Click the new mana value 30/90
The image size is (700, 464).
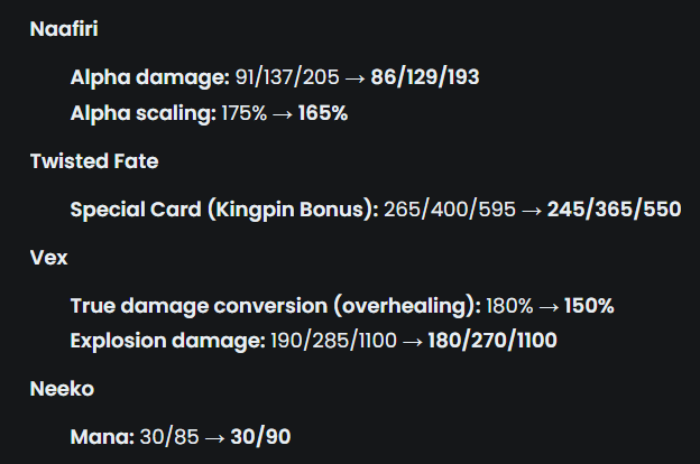[260, 437]
